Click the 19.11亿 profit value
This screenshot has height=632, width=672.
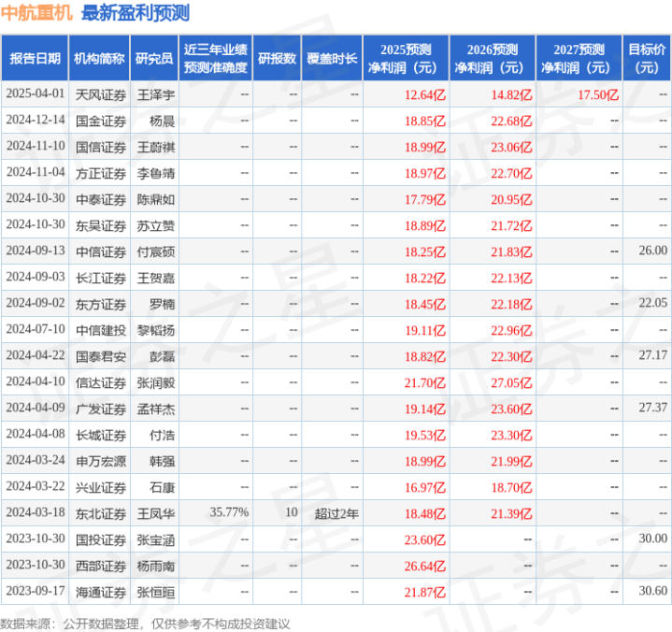425,330
